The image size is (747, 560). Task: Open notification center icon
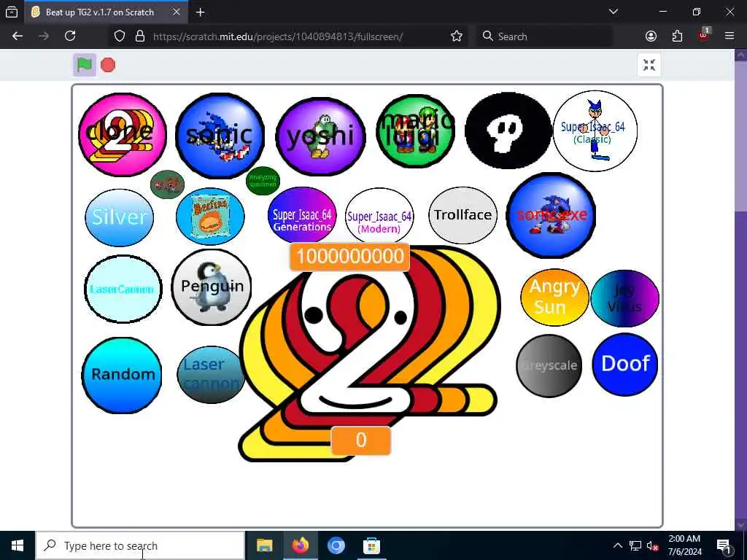click(x=724, y=545)
